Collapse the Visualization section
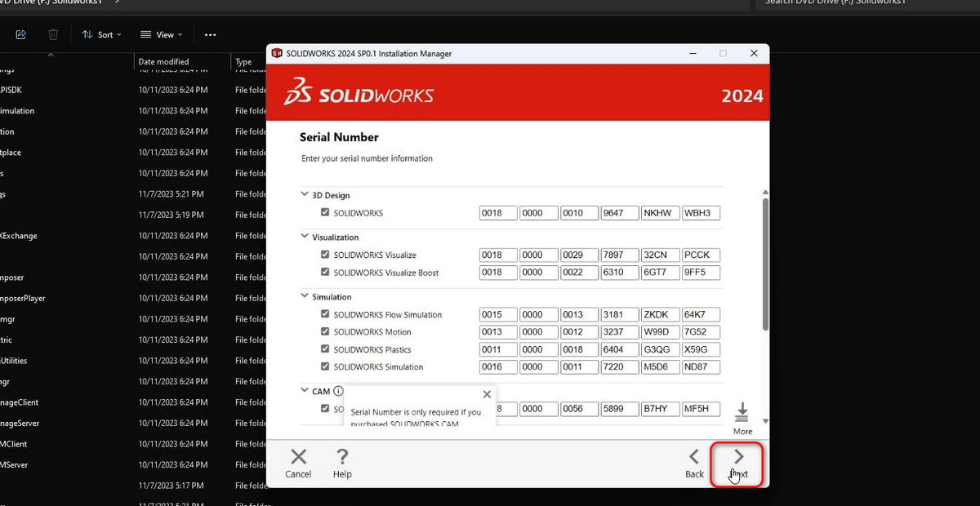Image resolution: width=980 pixels, height=506 pixels. (x=305, y=237)
